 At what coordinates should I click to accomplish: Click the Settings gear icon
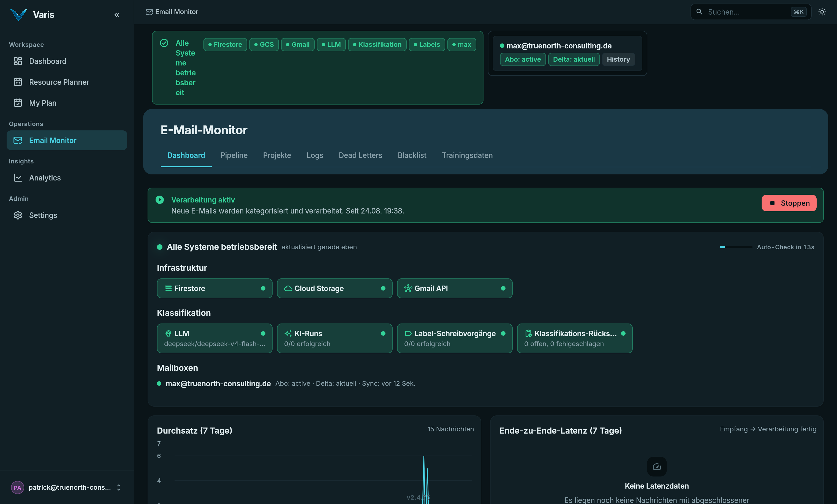click(x=18, y=215)
